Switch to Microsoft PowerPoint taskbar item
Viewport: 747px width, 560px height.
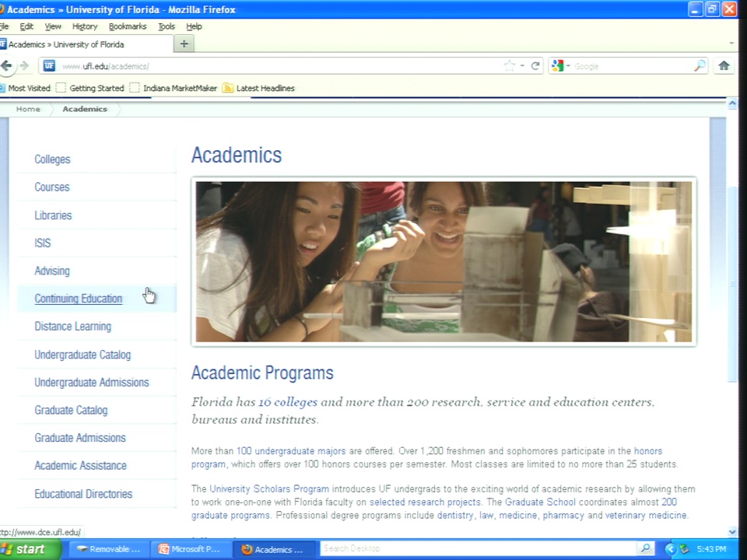[x=190, y=549]
